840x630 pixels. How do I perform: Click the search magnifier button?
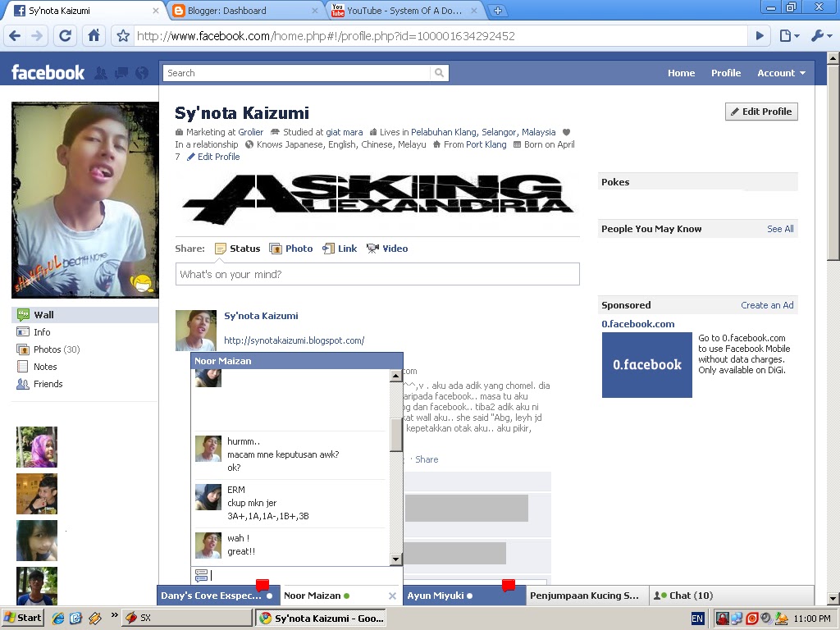439,73
